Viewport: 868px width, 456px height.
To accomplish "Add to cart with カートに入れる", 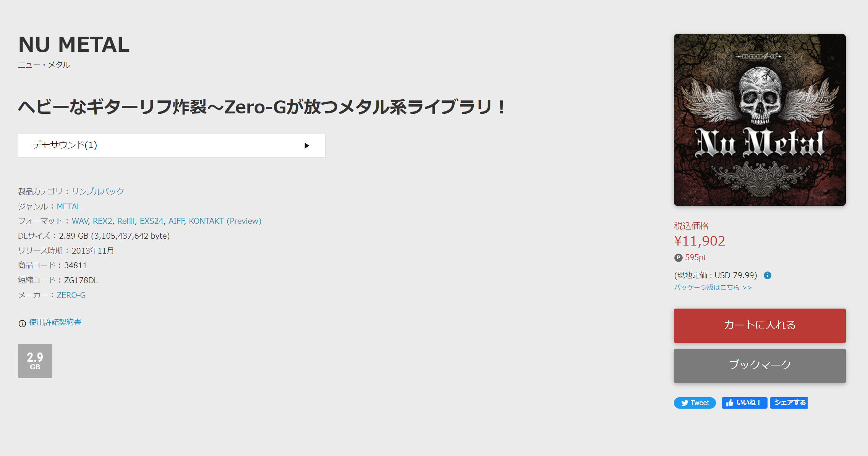I will tap(759, 325).
